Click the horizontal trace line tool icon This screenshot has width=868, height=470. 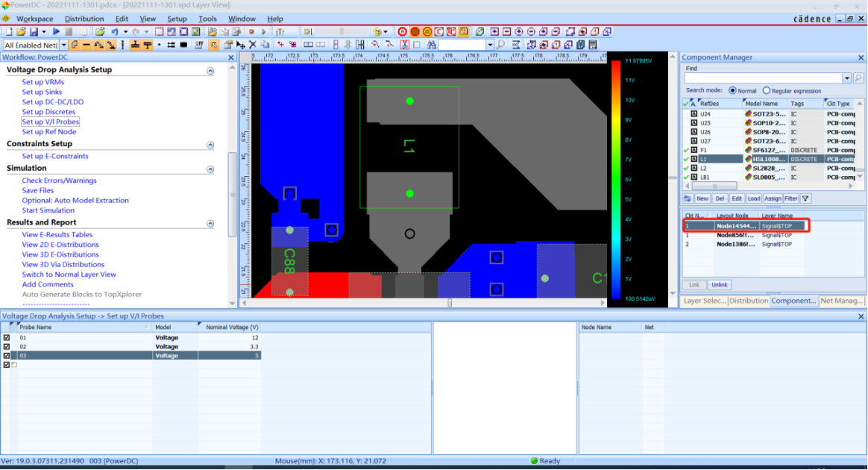[x=87, y=45]
